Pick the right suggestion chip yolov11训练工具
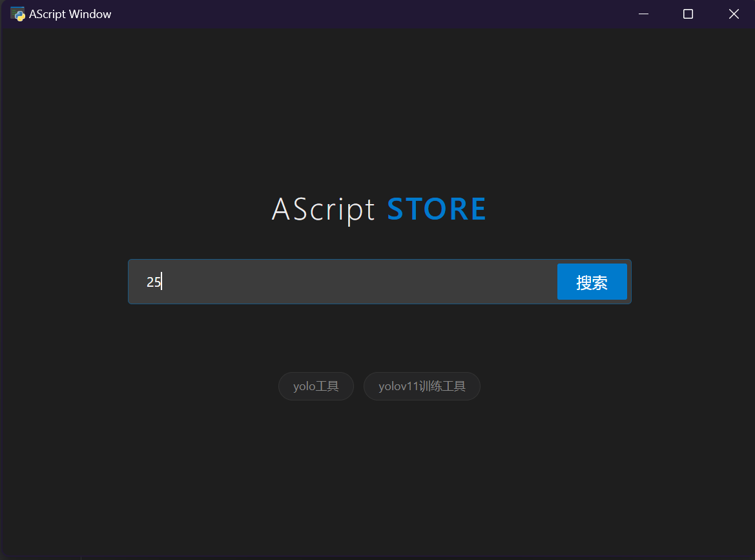 coord(422,386)
